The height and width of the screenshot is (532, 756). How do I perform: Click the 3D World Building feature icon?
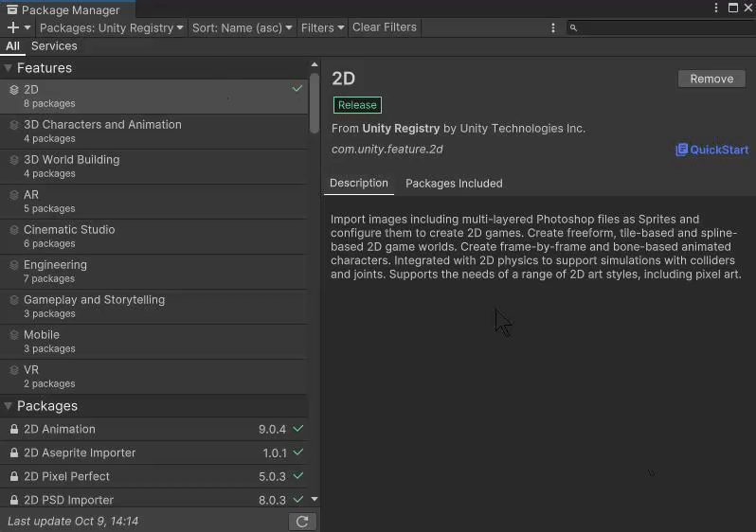14,160
